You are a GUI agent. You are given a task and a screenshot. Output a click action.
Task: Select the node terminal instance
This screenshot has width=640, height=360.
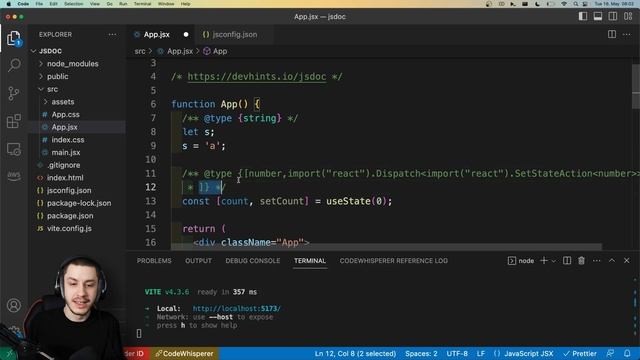(521, 260)
